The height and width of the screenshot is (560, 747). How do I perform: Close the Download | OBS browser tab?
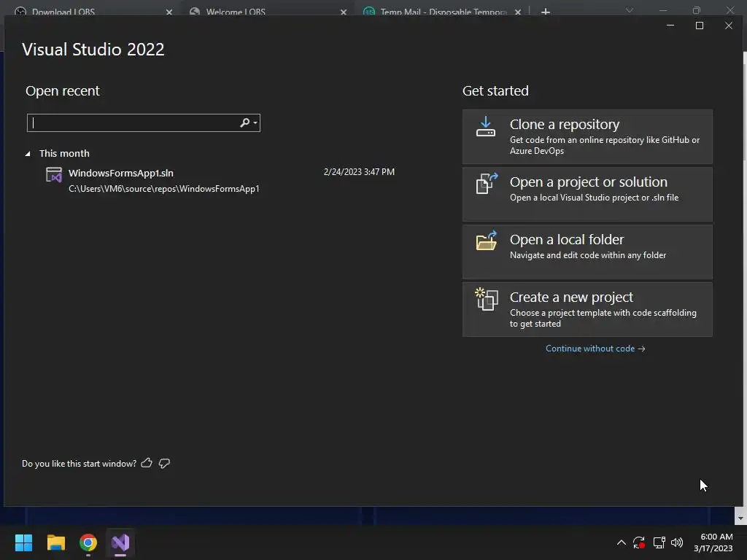pyautogui.click(x=169, y=12)
